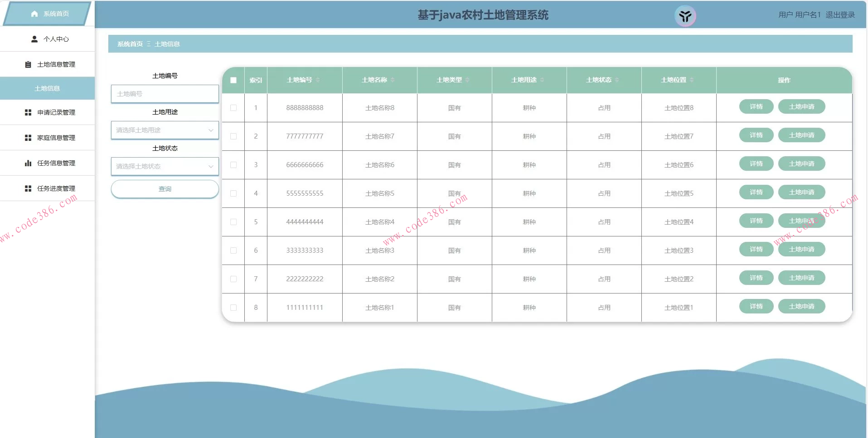Screen dimensions: 868x438
Task: Check the row for 土地名称6
Action: point(233,165)
